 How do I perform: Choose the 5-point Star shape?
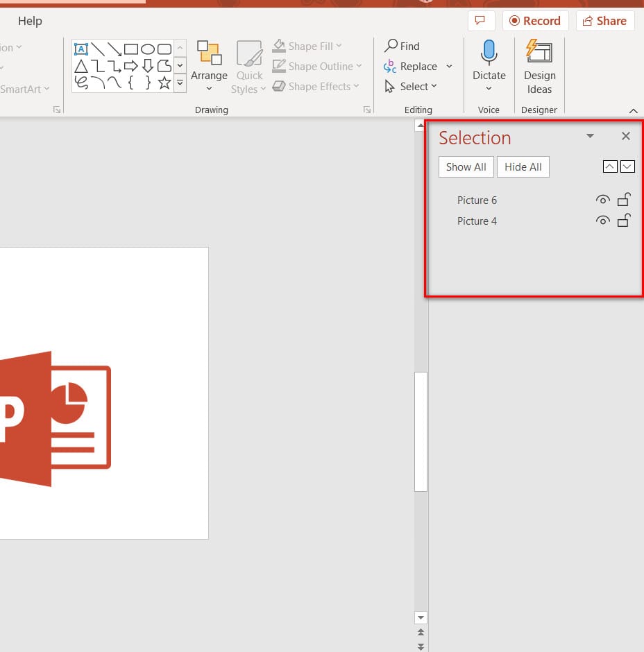click(x=164, y=83)
